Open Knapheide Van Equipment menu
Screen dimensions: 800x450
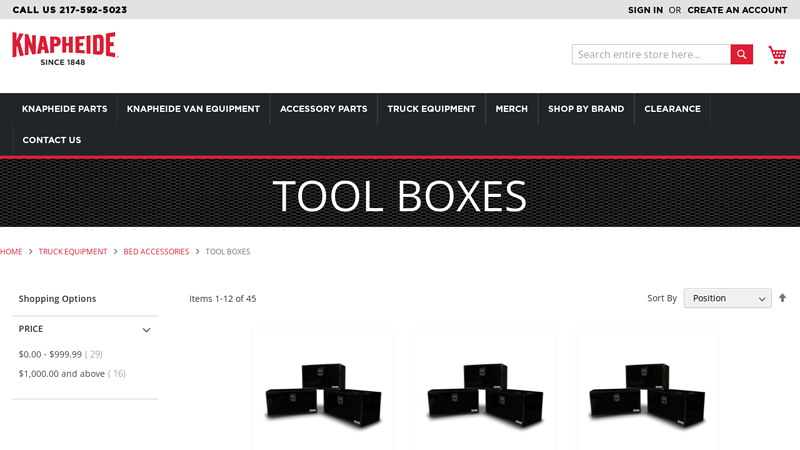[x=193, y=109]
